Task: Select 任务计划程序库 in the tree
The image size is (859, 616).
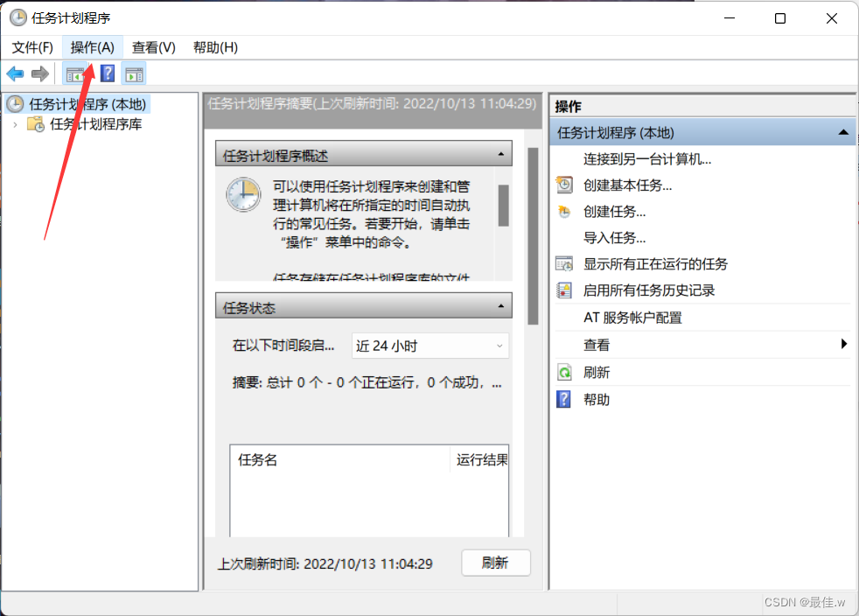Action: pos(96,124)
